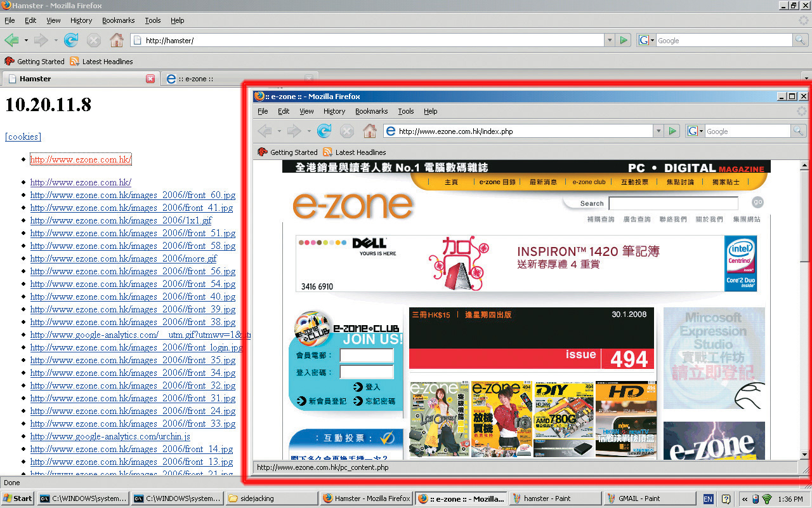Open Google search engine selector in Hamster window

click(x=646, y=40)
